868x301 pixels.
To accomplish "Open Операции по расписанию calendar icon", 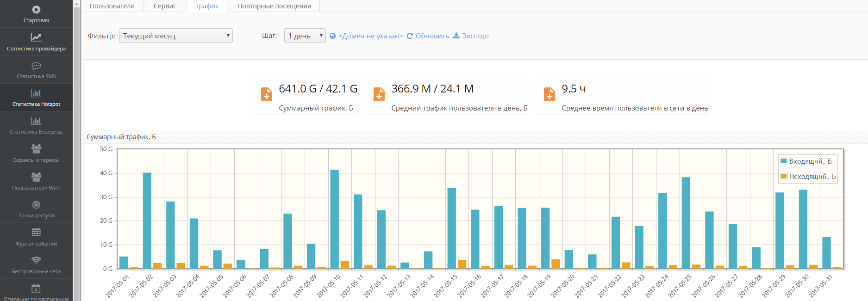I will pos(36,289).
